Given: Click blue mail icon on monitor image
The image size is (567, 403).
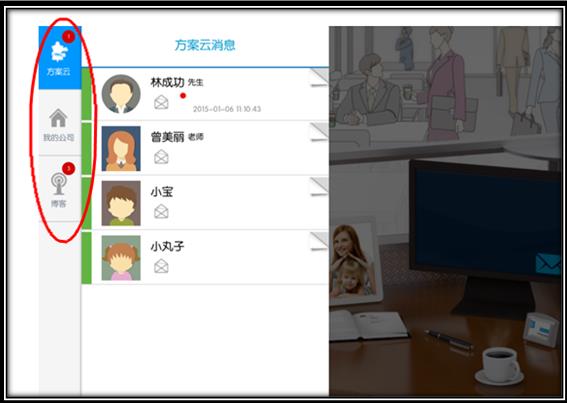Looking at the screenshot, I should point(548,264).
